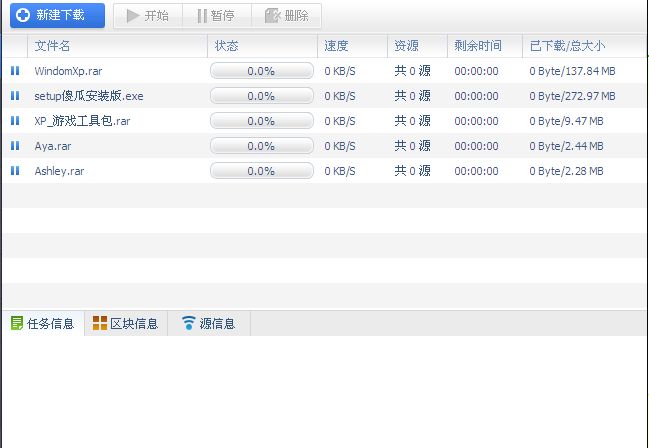Click the 新建下载 button

(x=57, y=16)
